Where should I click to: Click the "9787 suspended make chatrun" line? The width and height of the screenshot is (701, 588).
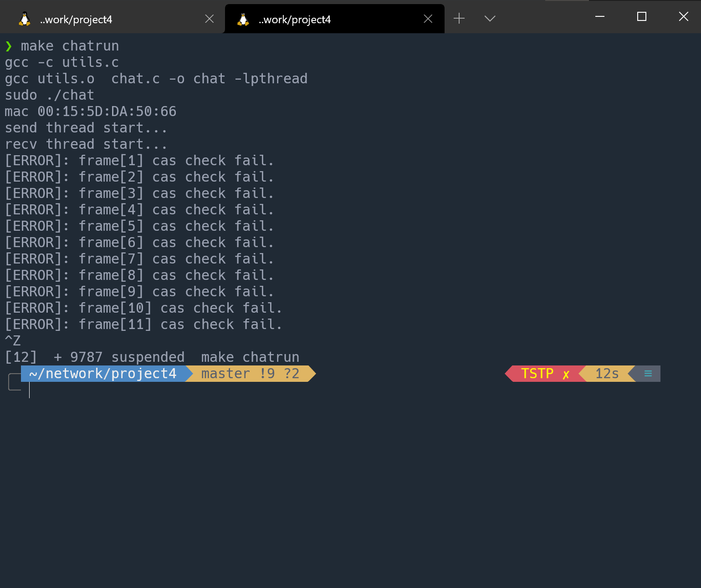[152, 357]
